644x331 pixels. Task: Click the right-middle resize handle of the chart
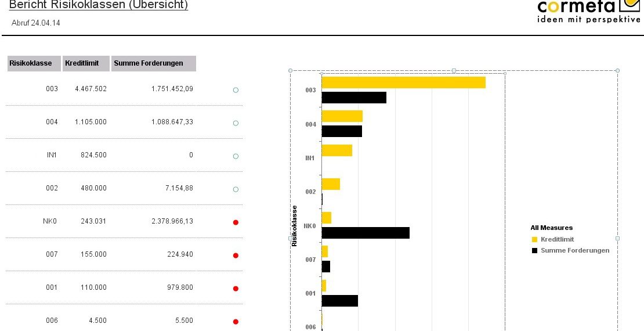(x=617, y=238)
